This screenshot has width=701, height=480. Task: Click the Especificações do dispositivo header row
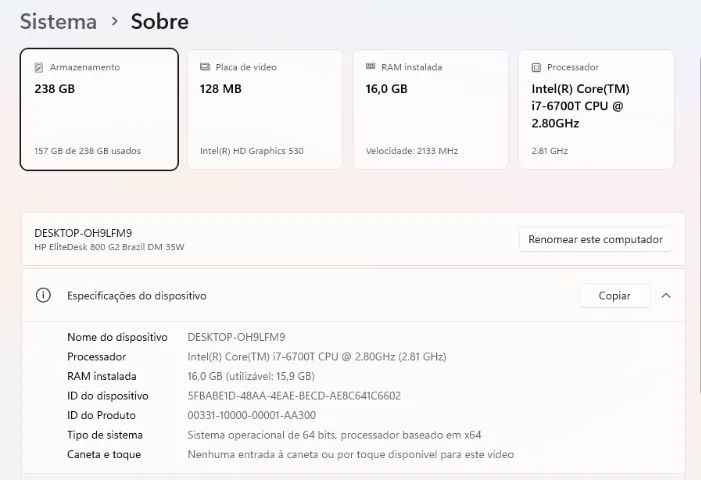click(353, 295)
